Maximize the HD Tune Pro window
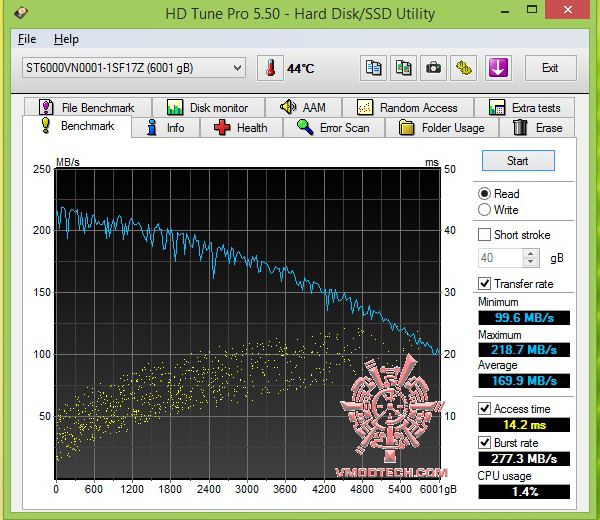This screenshot has width=600, height=520. pos(532,10)
